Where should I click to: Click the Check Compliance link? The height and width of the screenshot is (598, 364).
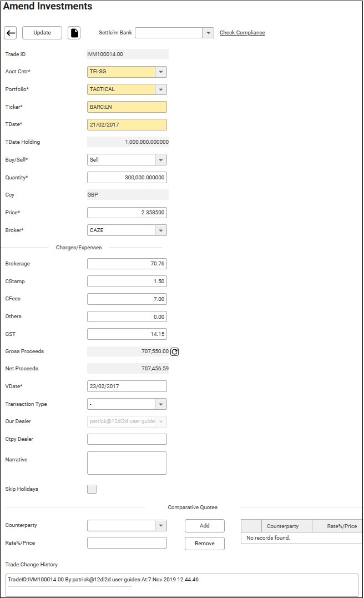(x=242, y=33)
